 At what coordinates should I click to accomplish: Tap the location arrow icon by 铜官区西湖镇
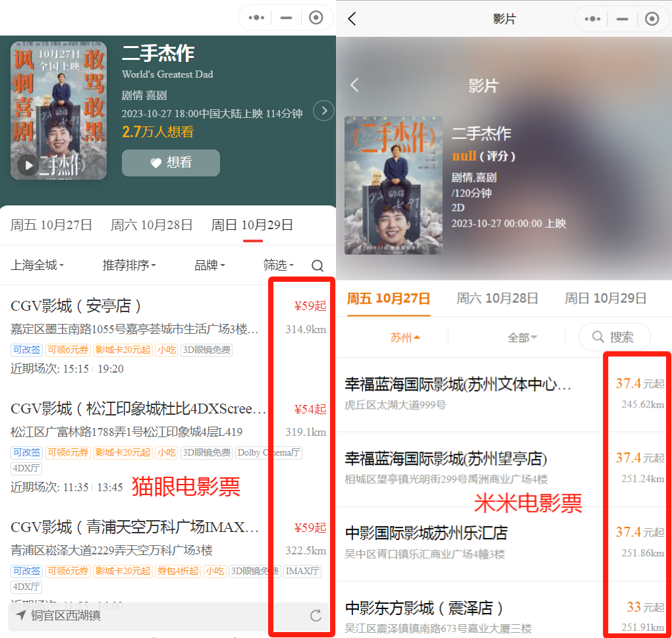pyautogui.click(x=20, y=616)
